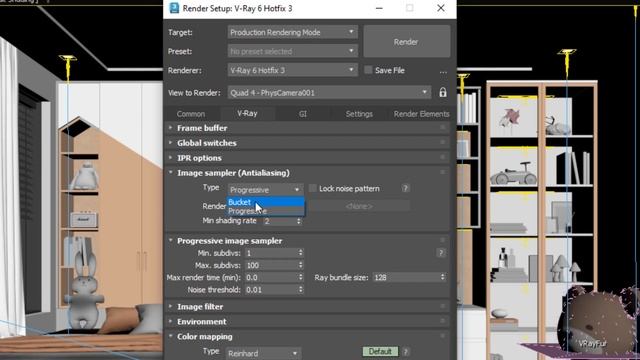Viewport: 640px width, 360px height.
Task: Click the Min. subdivs value field
Action: point(271,253)
